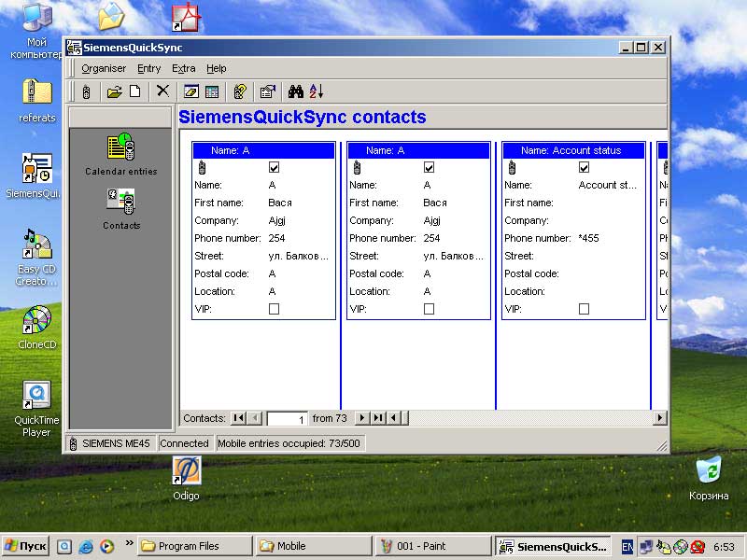
Task: Launch the Odigo desktop shortcut
Action: [186, 478]
